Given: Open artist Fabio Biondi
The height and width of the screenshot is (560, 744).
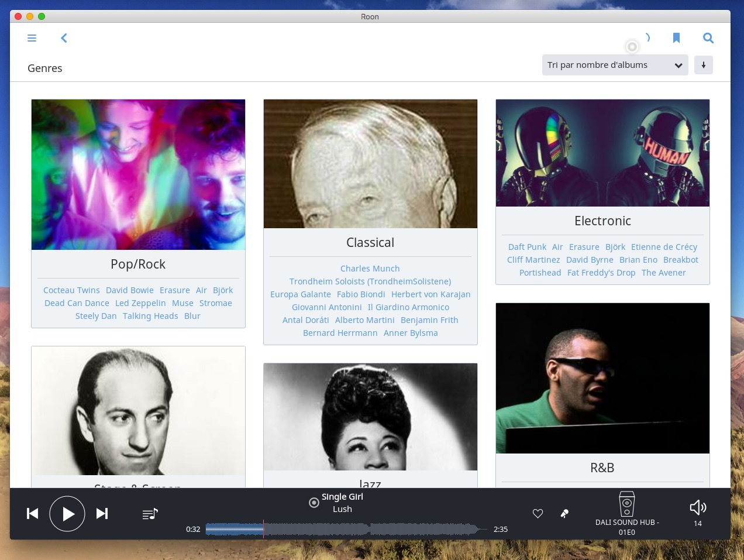Looking at the screenshot, I should (361, 294).
